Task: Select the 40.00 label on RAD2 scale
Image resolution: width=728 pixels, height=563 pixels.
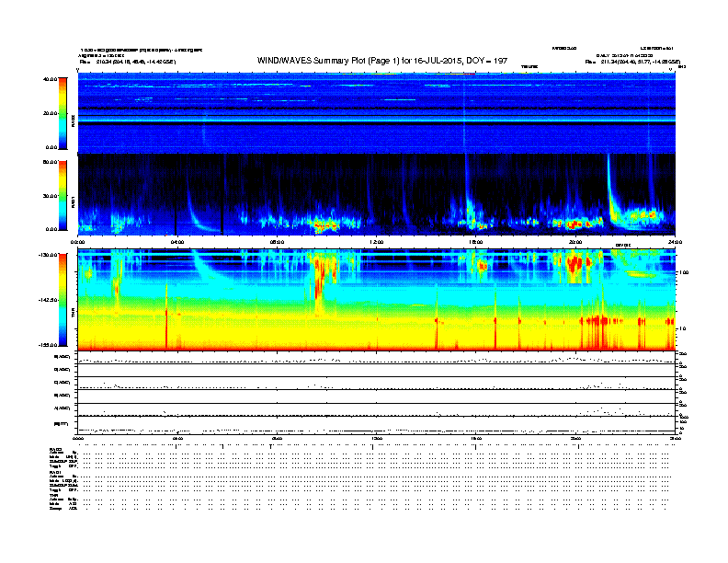Action: click(x=51, y=79)
